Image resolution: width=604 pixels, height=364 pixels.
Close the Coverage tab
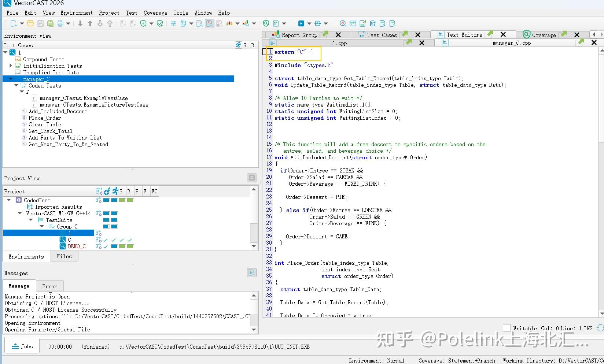tap(577, 35)
